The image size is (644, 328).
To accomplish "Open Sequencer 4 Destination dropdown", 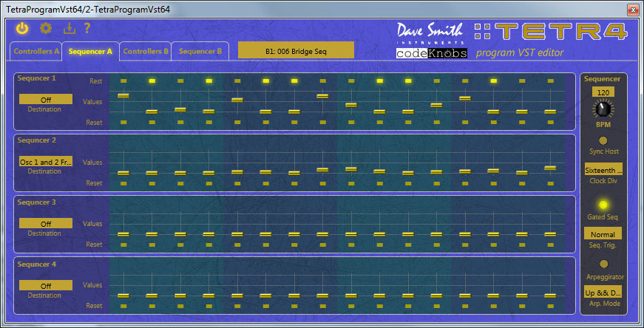I will click(x=46, y=285).
